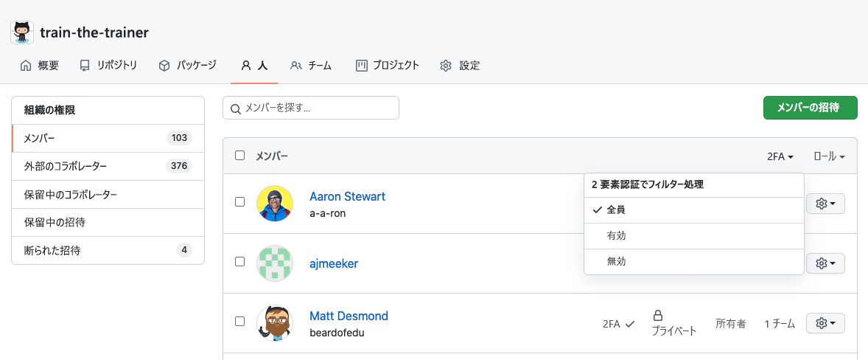This screenshot has height=360, width=868.
Task: Click the search magnifier icon
Action: click(x=236, y=108)
